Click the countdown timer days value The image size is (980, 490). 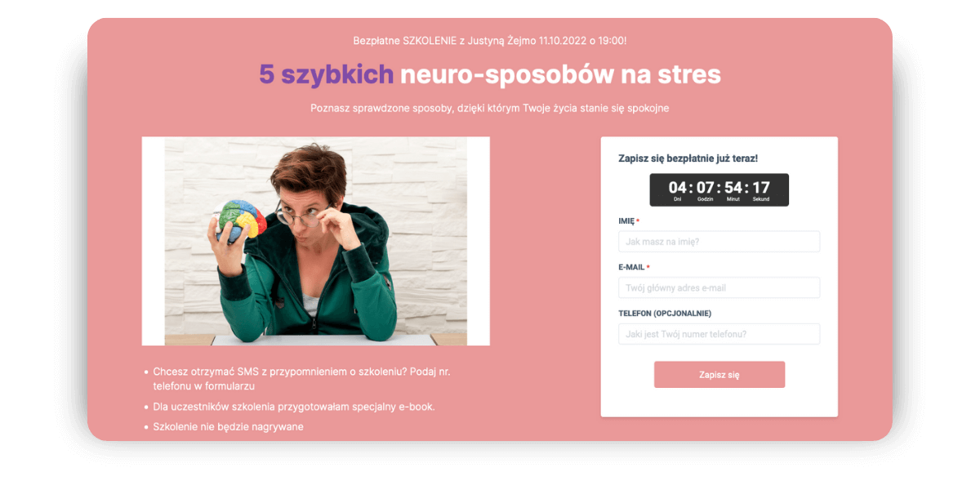677,188
